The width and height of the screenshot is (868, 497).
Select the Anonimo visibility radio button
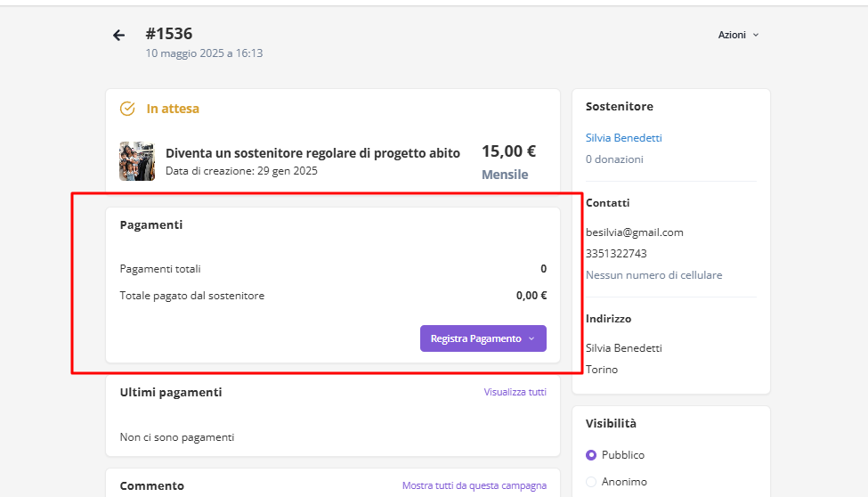(591, 482)
